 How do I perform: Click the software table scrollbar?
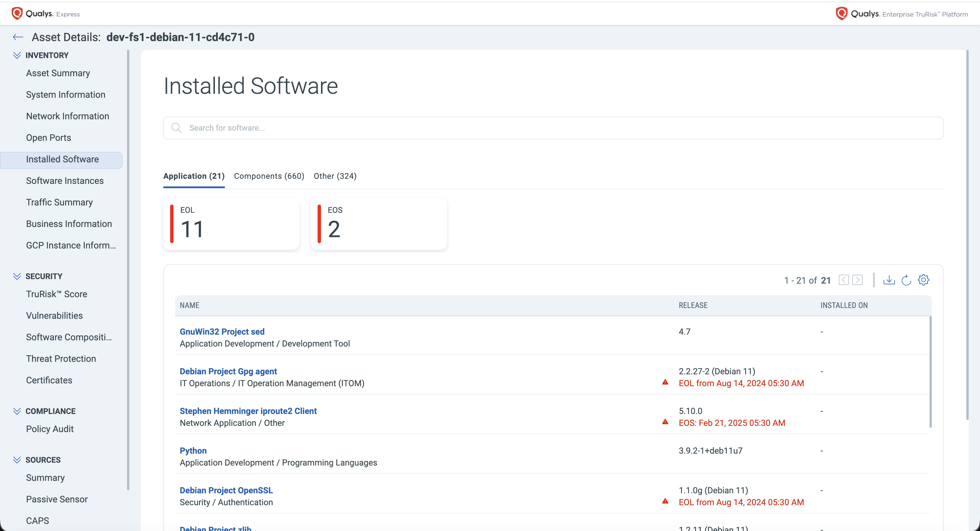point(931,372)
